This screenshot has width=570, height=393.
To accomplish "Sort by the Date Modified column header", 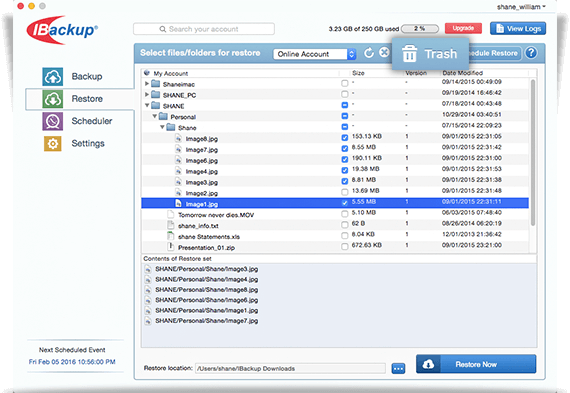I will 462,73.
